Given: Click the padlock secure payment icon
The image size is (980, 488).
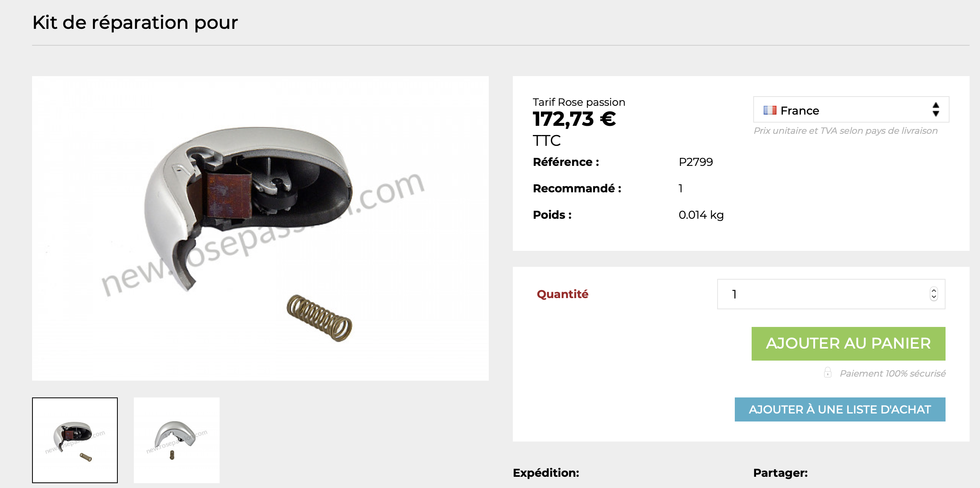Looking at the screenshot, I should pos(828,373).
